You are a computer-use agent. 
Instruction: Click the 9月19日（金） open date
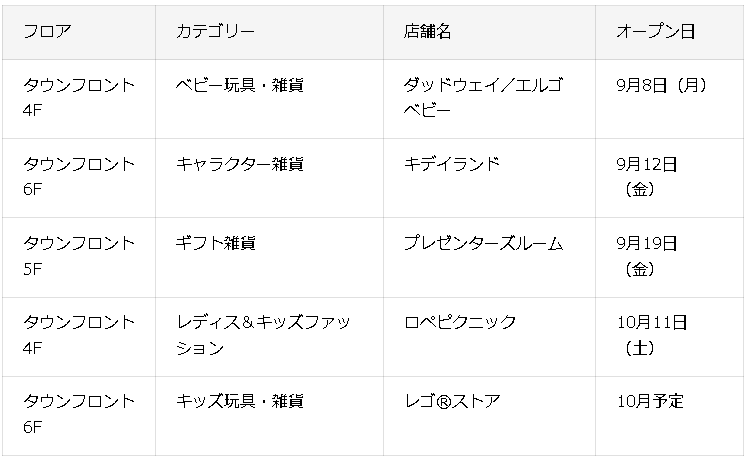(x=647, y=256)
